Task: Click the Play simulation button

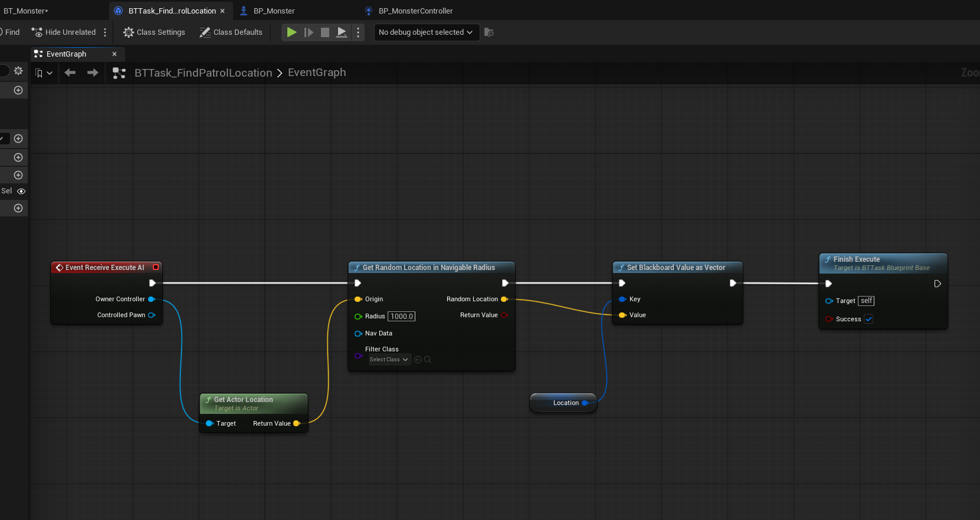Action: point(291,32)
